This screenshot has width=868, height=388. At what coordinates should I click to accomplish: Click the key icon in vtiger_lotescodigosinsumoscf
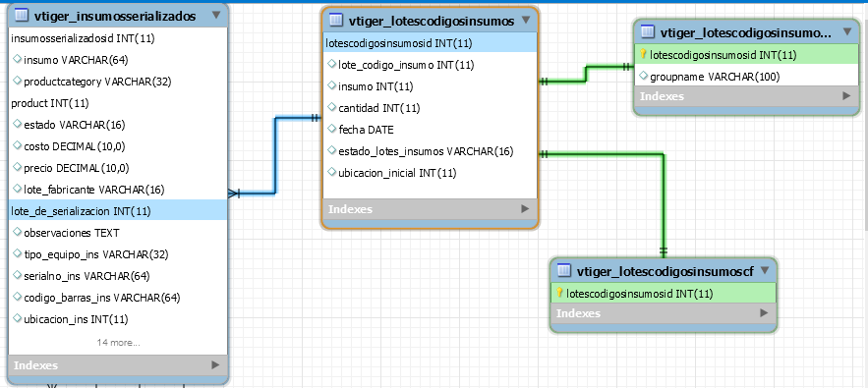coord(559,293)
